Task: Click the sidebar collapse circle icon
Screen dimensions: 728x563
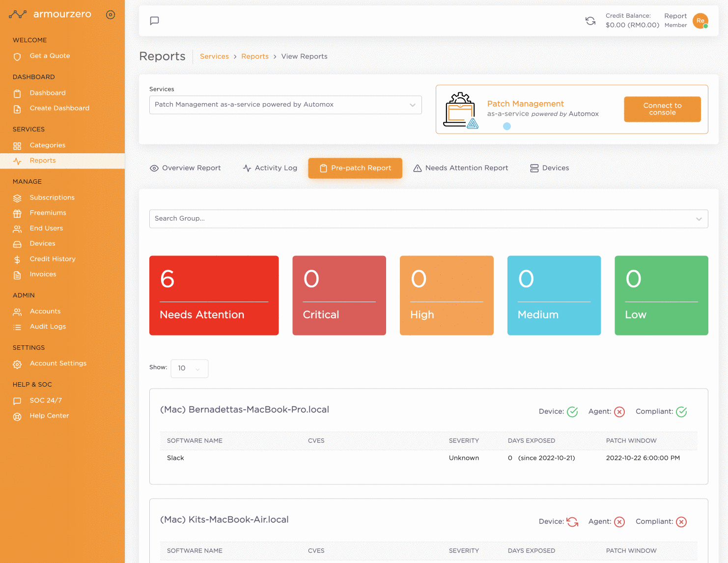Action: pyautogui.click(x=111, y=15)
